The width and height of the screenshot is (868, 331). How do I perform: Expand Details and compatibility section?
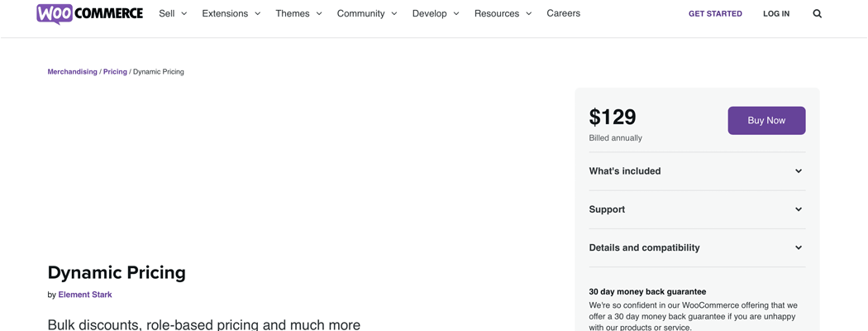point(697,247)
